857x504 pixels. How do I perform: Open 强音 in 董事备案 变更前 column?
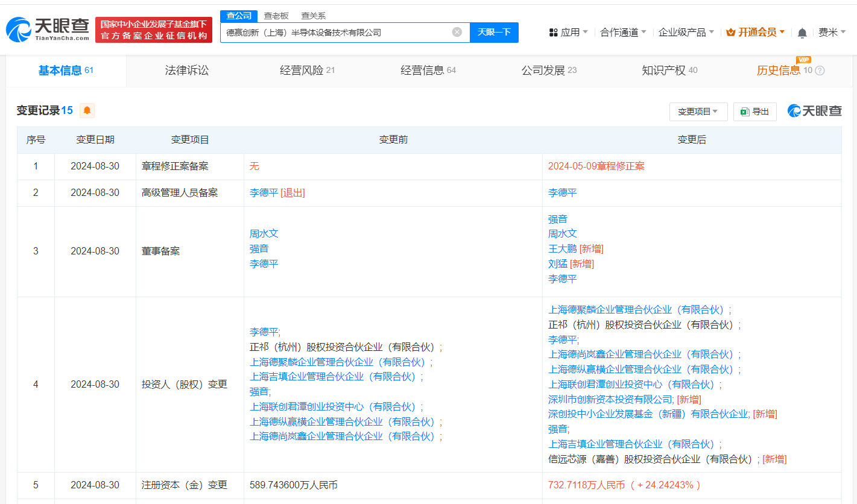tap(259, 248)
